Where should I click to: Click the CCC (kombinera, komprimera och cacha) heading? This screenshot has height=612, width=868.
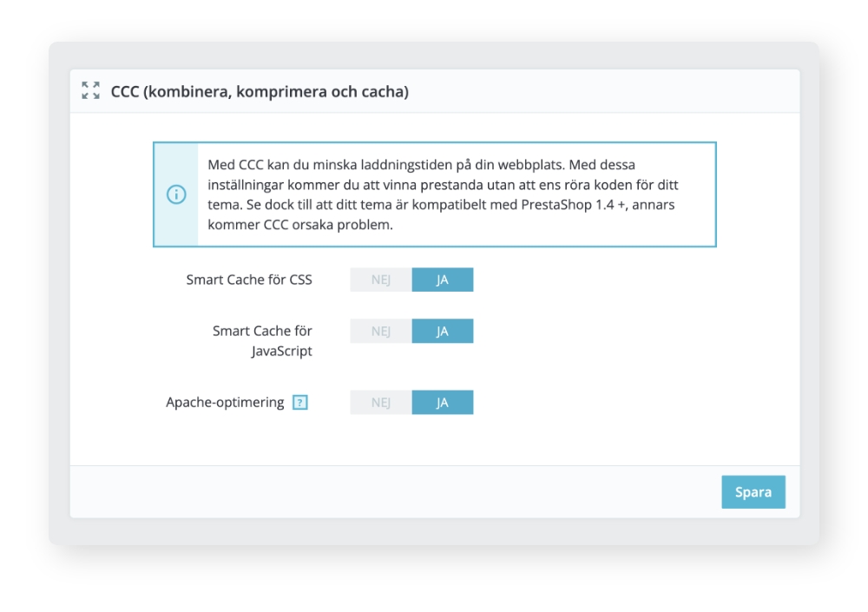coord(260,91)
